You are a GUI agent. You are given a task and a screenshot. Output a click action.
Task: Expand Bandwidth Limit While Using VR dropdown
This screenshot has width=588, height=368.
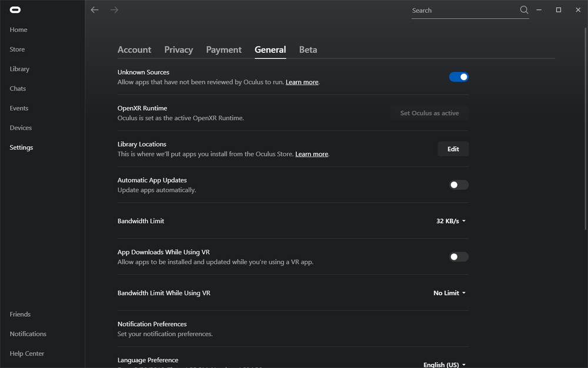450,293
